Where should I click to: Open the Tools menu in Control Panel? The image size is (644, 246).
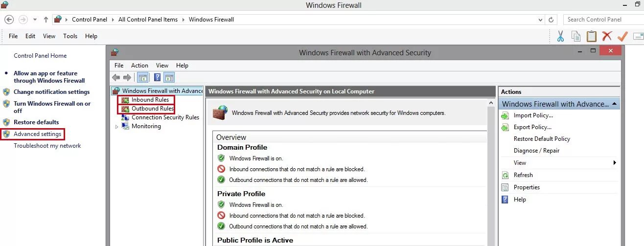click(70, 36)
